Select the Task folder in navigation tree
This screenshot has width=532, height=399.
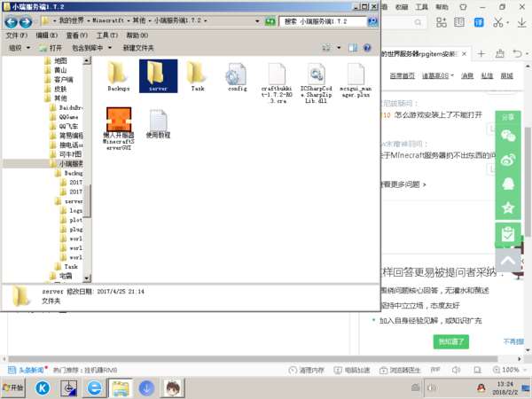71,266
